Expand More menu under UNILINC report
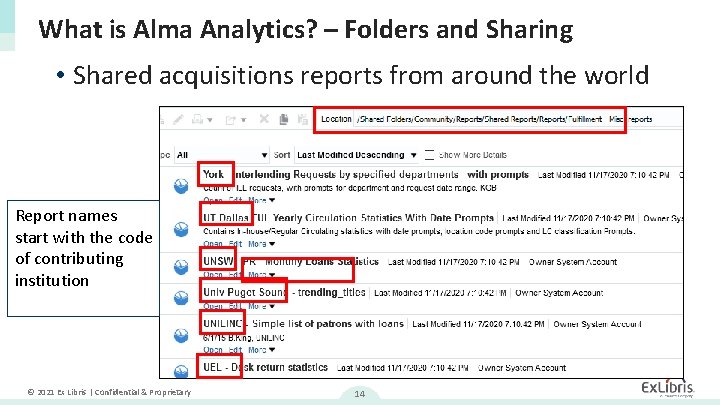Viewport: 720px width, 405px height. click(261, 350)
